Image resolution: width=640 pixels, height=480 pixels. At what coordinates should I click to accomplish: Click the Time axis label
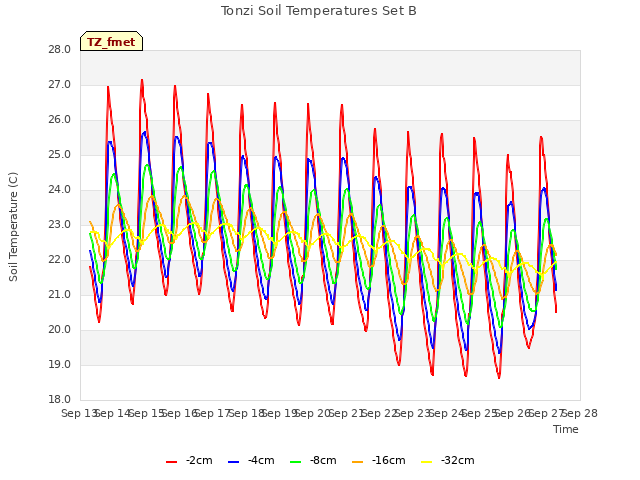tap(566, 429)
